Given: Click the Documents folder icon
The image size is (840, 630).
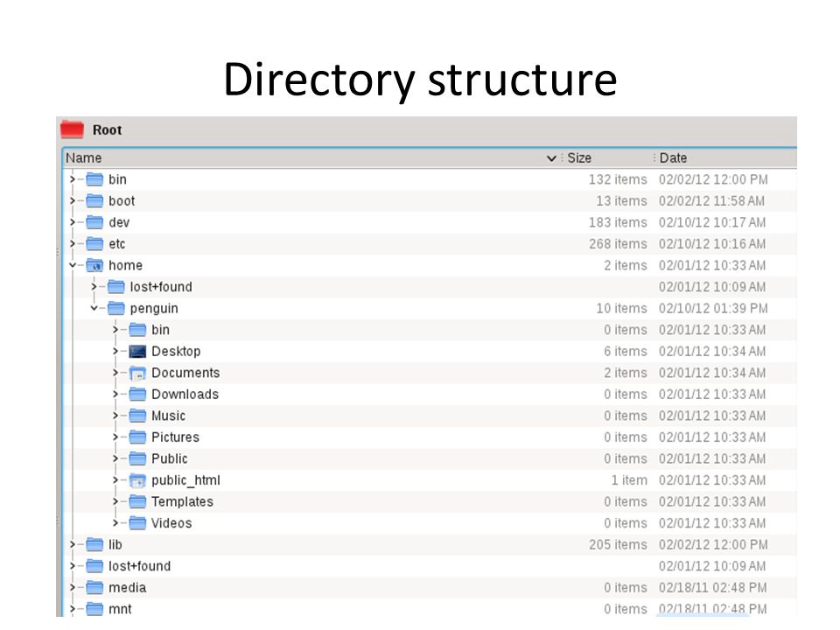Looking at the screenshot, I should (137, 373).
